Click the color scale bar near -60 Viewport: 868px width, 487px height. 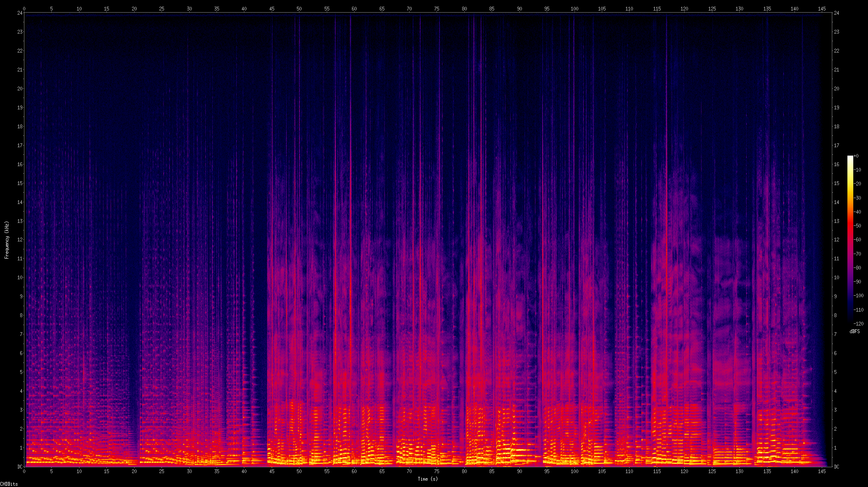pos(850,240)
